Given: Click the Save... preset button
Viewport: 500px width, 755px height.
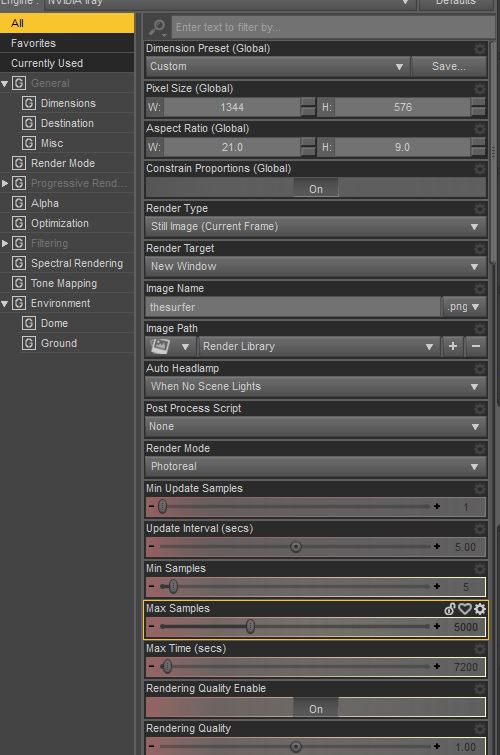Looking at the screenshot, I should tap(449, 66).
